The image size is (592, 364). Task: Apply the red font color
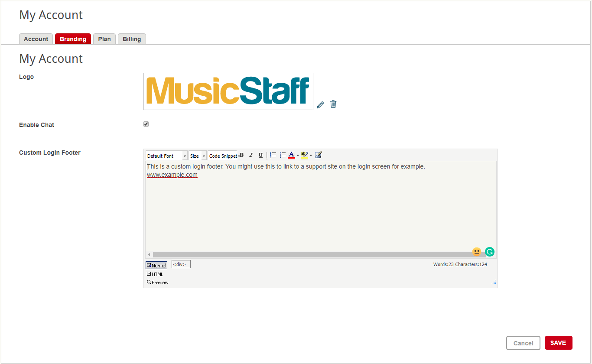(x=292, y=155)
